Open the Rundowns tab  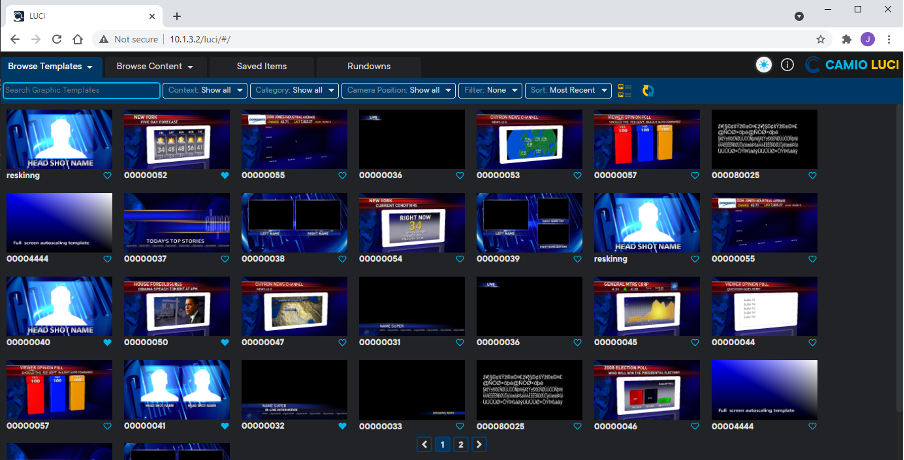pos(369,66)
